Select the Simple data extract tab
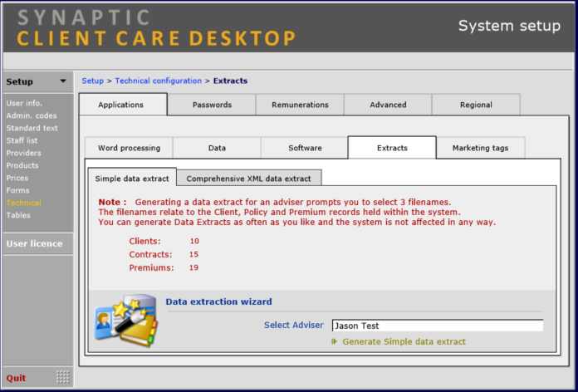Image resolution: width=578 pixels, height=392 pixels. click(132, 179)
